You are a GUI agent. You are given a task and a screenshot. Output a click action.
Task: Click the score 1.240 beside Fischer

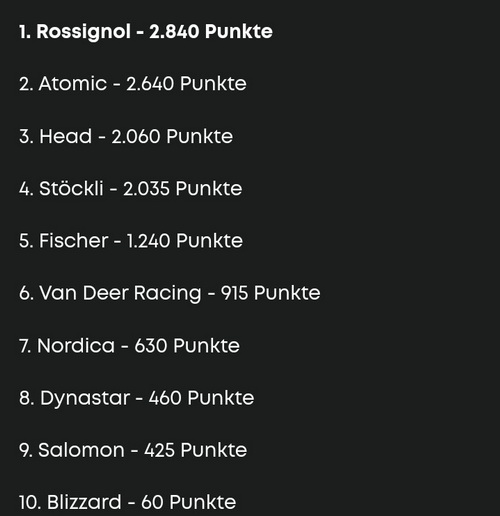(148, 241)
